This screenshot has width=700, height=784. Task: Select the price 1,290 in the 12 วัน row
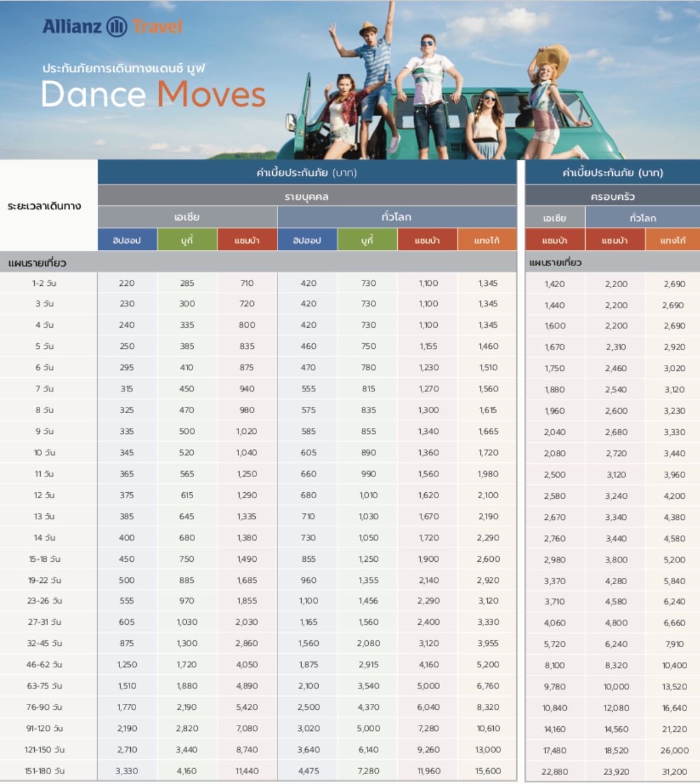point(246,495)
